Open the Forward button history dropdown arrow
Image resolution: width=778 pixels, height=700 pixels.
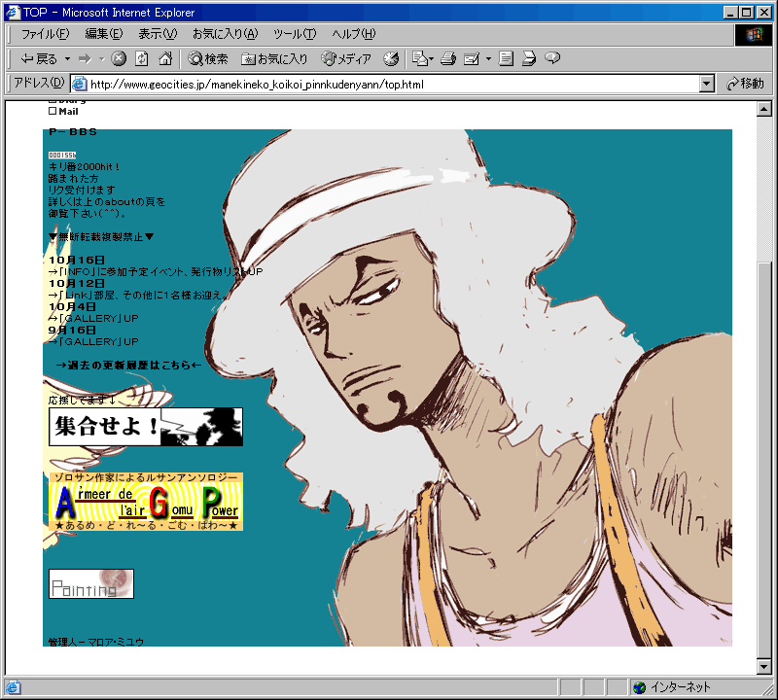[x=102, y=59]
